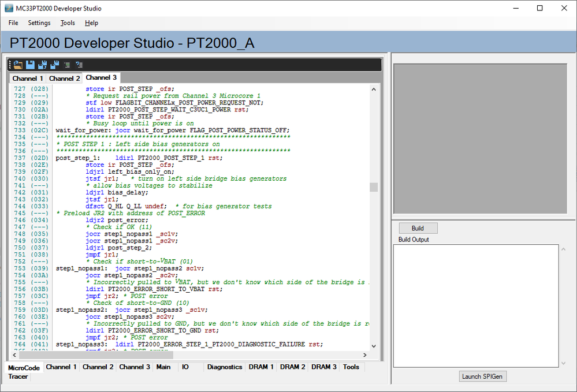Screen dimensions: 577x392
Task: Click the editor vertical scrollbar thumb
Action: click(374, 187)
